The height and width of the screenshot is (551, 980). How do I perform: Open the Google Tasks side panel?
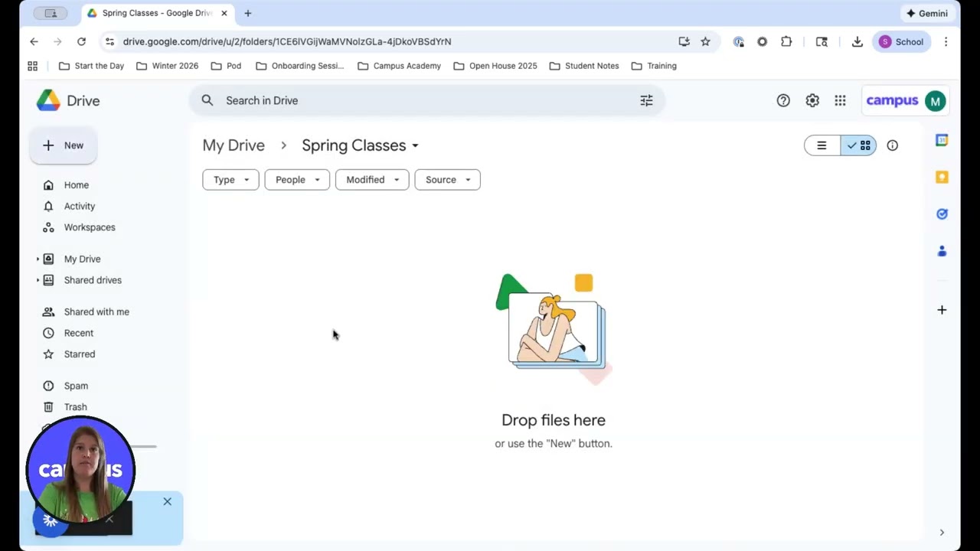(x=942, y=214)
